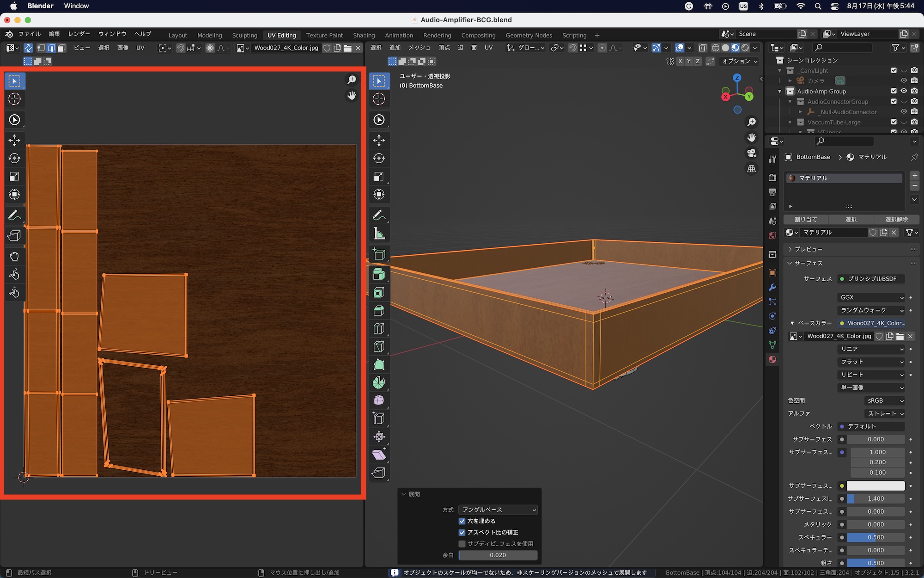Image resolution: width=924 pixels, height=578 pixels.
Task: Select the Rip Region tool in UV editor
Action: click(x=14, y=236)
